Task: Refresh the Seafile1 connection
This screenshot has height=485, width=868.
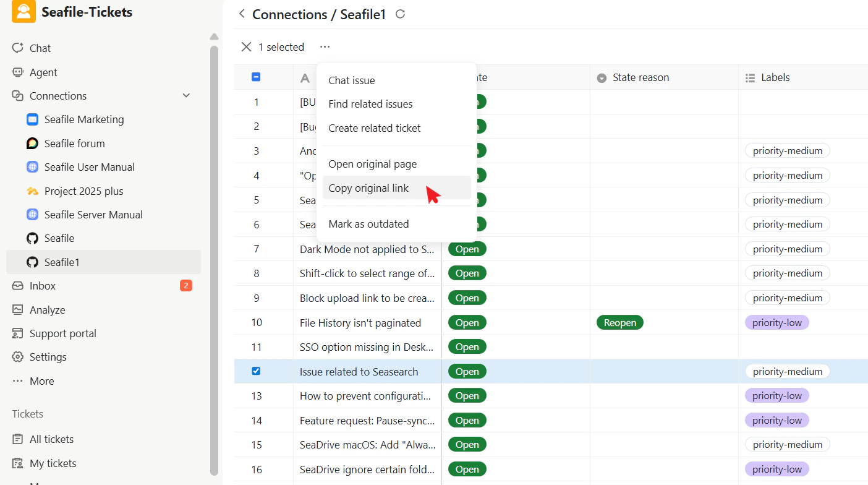Action: [x=400, y=14]
